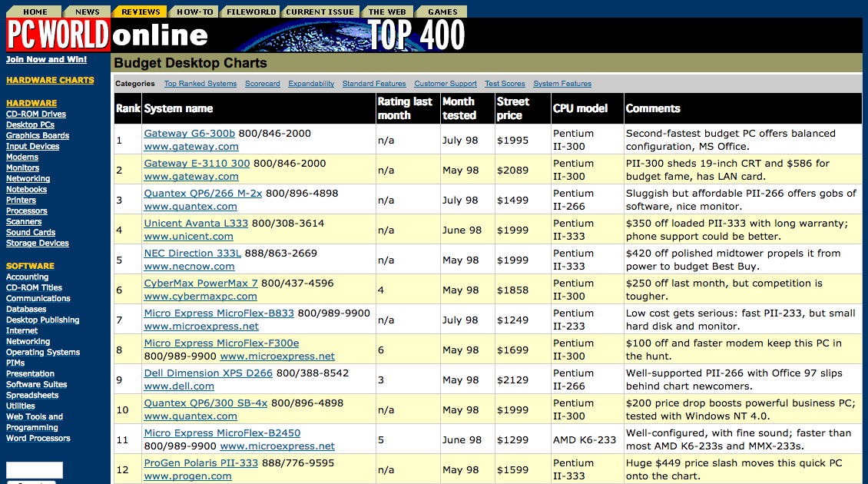
Task: Open the Software Suites link
Action: coord(37,384)
